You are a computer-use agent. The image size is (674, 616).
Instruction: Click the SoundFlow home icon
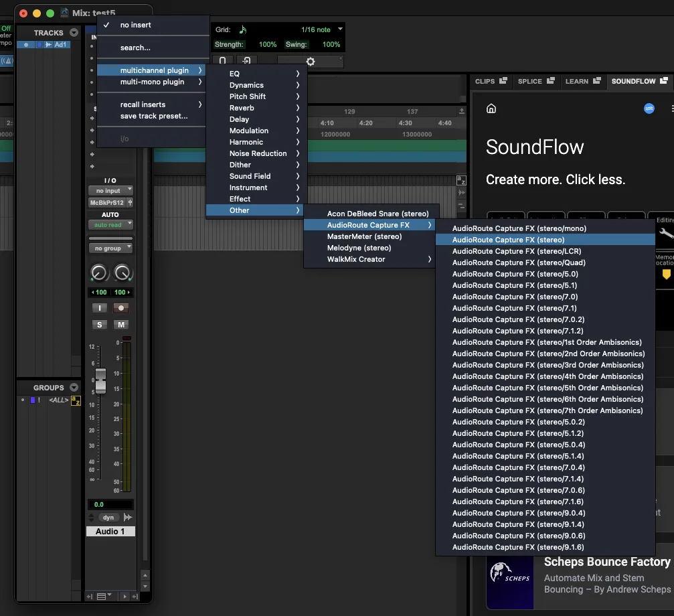pyautogui.click(x=491, y=108)
